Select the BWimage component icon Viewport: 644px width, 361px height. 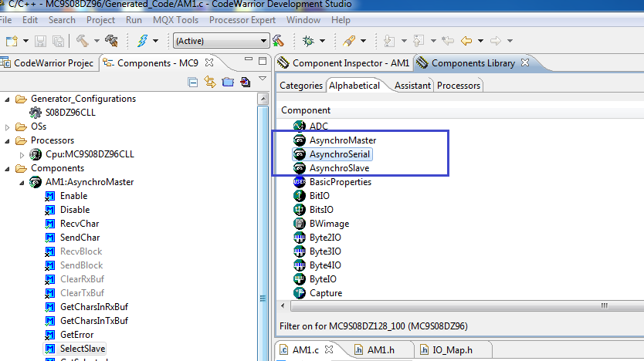tap(300, 224)
